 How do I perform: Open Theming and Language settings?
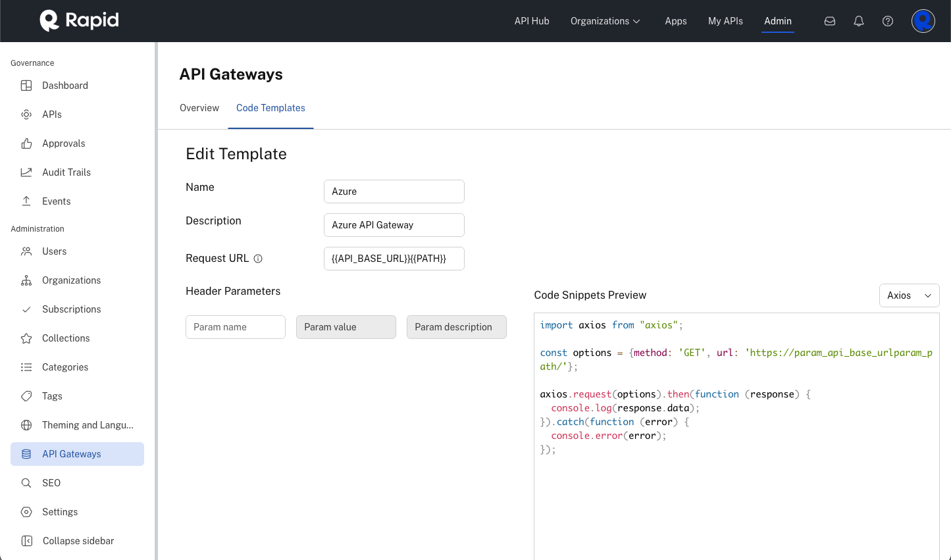point(88,425)
